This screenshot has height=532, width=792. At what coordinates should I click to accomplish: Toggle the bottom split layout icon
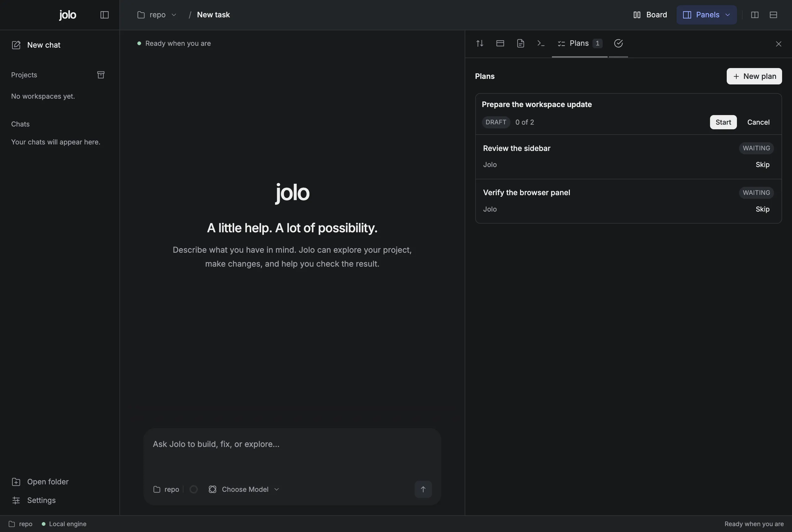coord(773,15)
